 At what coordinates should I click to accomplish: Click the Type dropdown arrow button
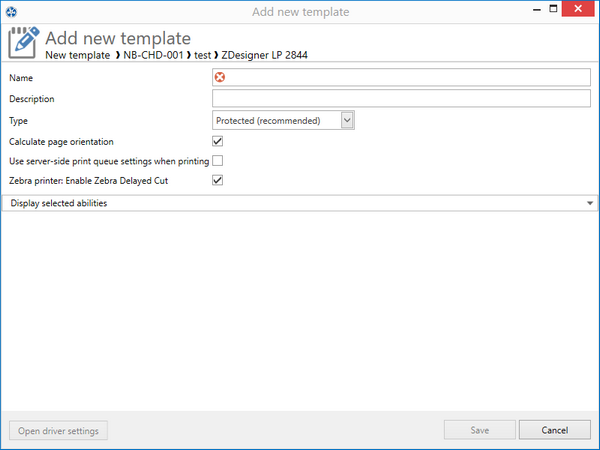click(347, 120)
